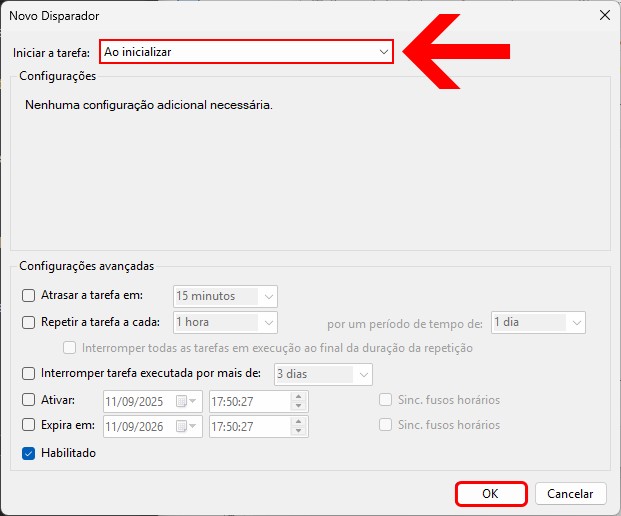Toggle 'Sinc. fusos horários' in the Expira em row
Viewport: 621px width, 516px height.
[385, 425]
